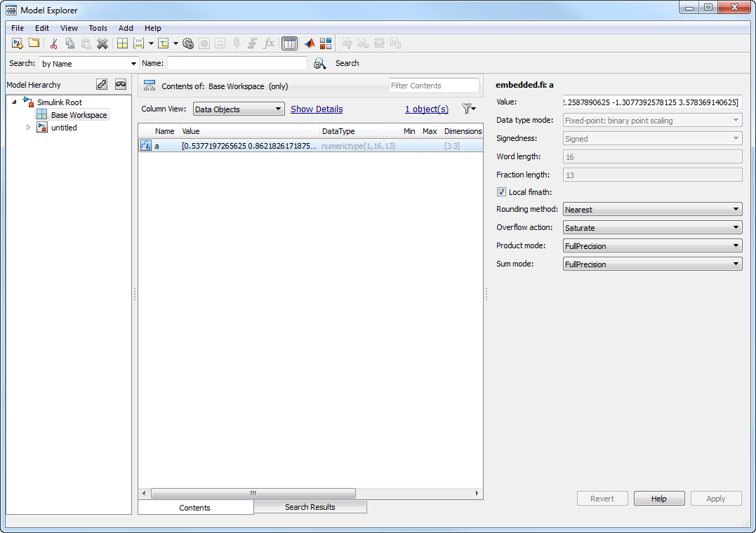756x533 pixels.
Task: Click the mask icon in Model Hierarchy header
Action: [x=121, y=84]
